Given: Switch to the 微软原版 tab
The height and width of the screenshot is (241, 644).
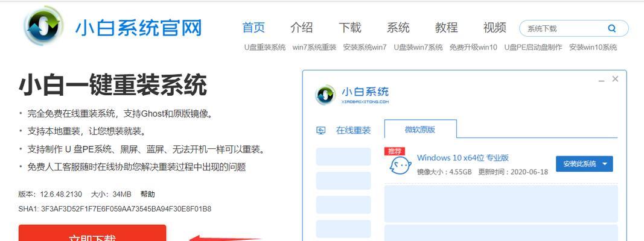Looking at the screenshot, I should pyautogui.click(x=420, y=129).
